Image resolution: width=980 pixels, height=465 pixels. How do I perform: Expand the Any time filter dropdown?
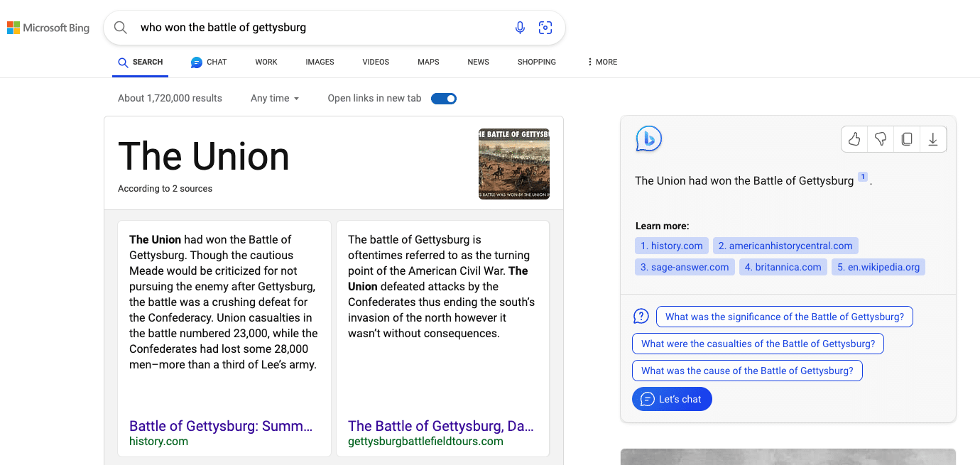pyautogui.click(x=275, y=99)
